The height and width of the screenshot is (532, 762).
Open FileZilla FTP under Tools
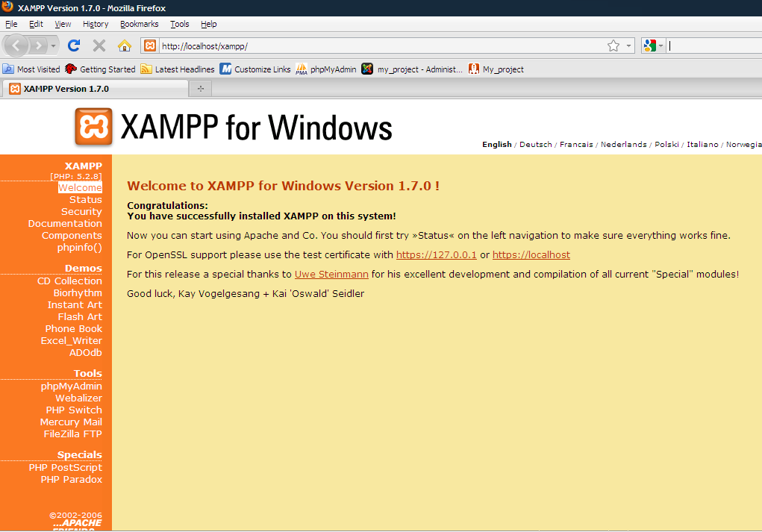[73, 434]
